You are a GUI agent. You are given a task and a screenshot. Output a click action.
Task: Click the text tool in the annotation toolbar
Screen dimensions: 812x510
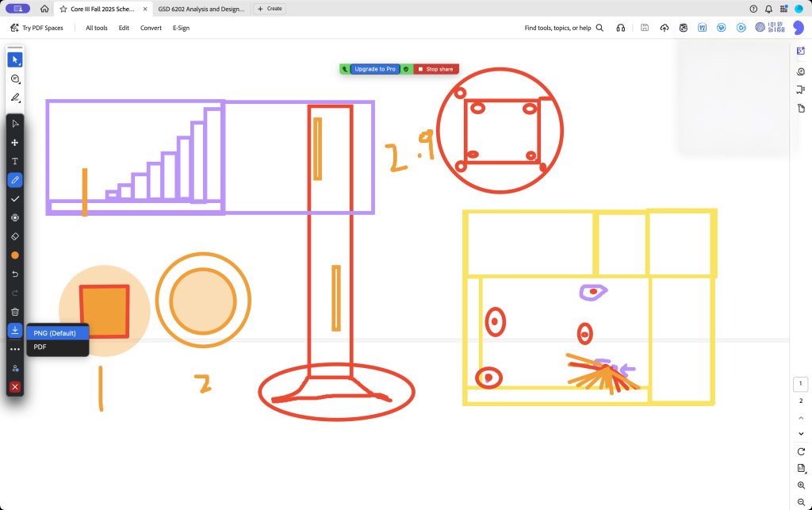[x=15, y=161]
